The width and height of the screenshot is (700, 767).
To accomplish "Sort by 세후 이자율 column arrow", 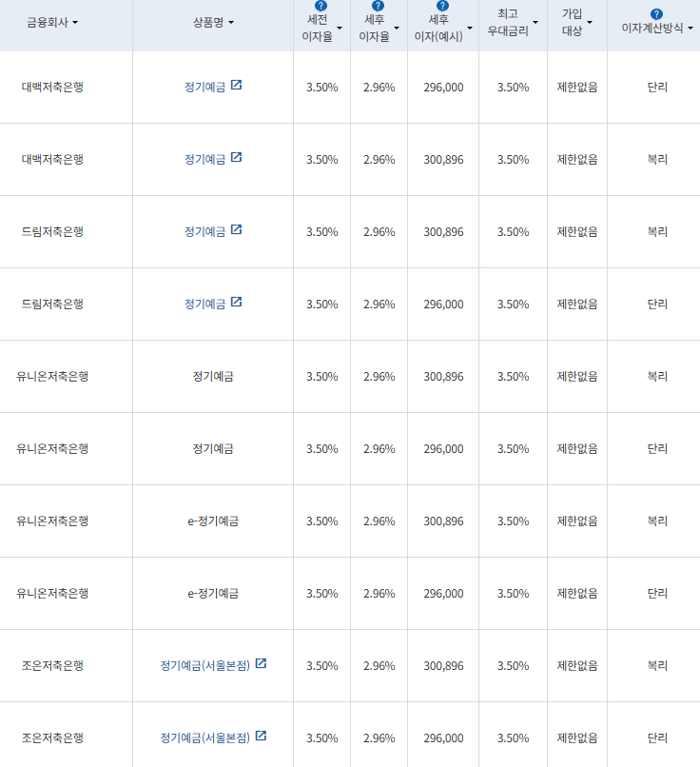I will click(397, 28).
